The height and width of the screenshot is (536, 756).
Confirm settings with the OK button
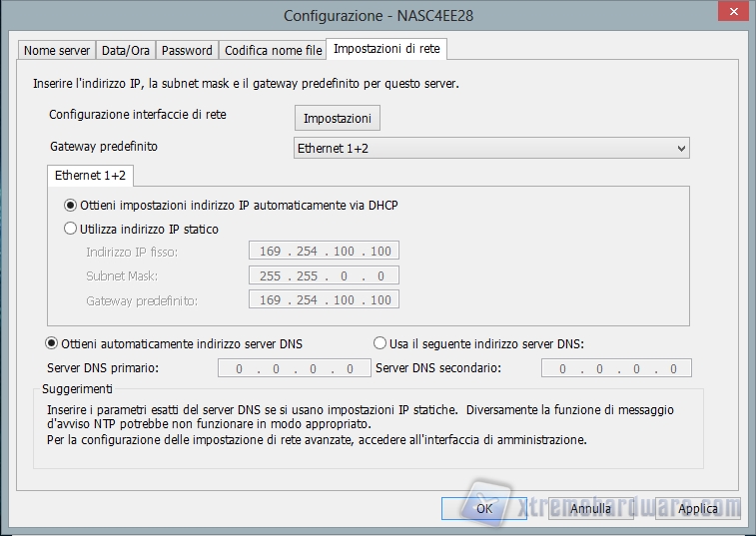tap(483, 508)
